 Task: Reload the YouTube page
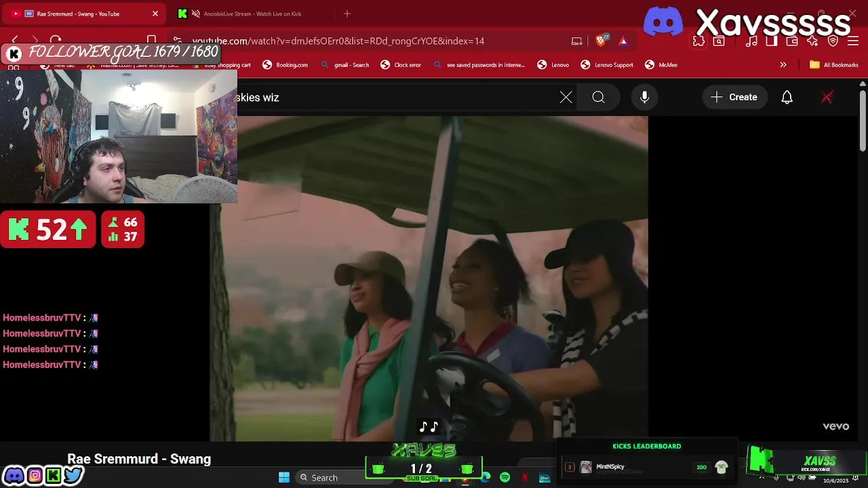tap(56, 41)
